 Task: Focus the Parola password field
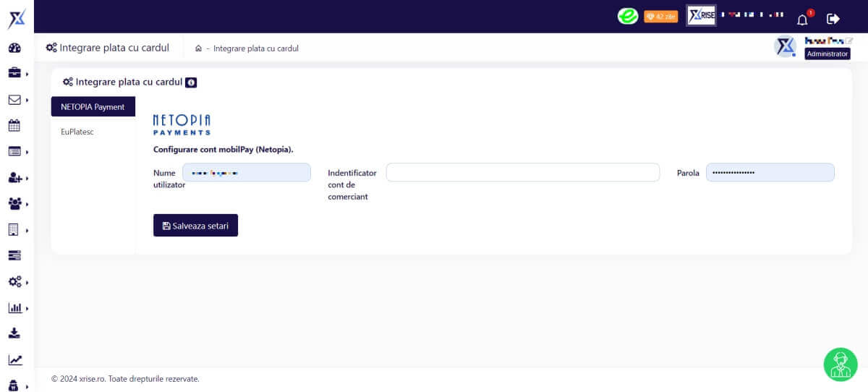pos(770,173)
